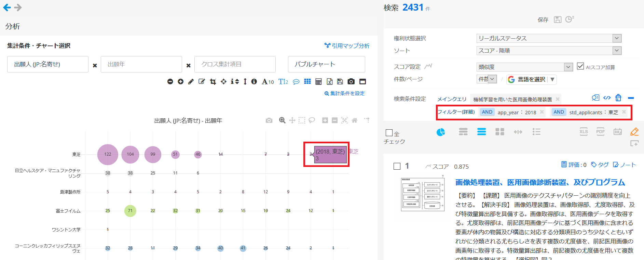Click the floppy disk icon above chart
Image resolution: width=644 pixels, height=260 pixels.
pos(340,81)
